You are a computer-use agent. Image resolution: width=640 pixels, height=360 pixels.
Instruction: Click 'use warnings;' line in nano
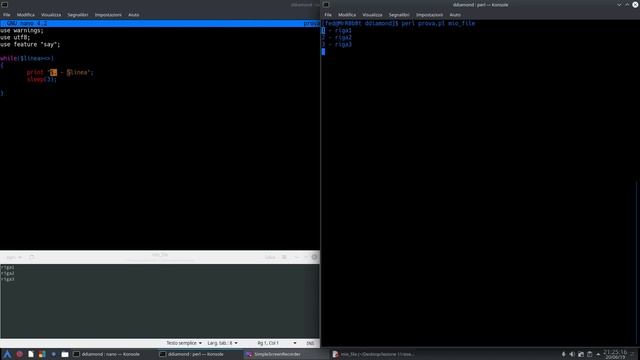coord(22,31)
